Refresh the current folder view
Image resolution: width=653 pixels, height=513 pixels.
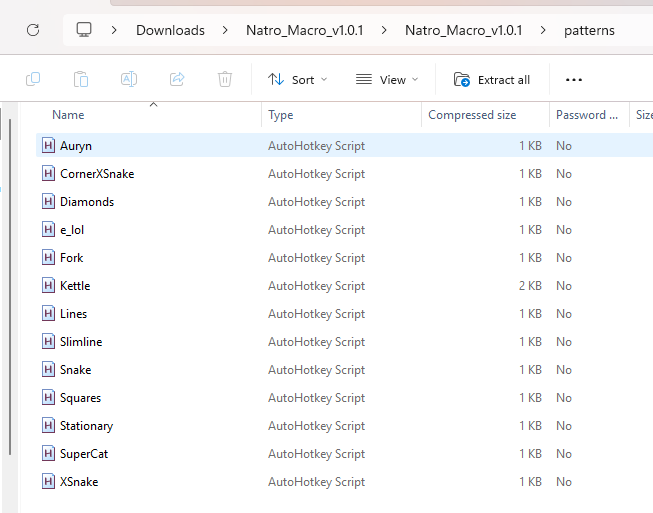click(x=33, y=30)
